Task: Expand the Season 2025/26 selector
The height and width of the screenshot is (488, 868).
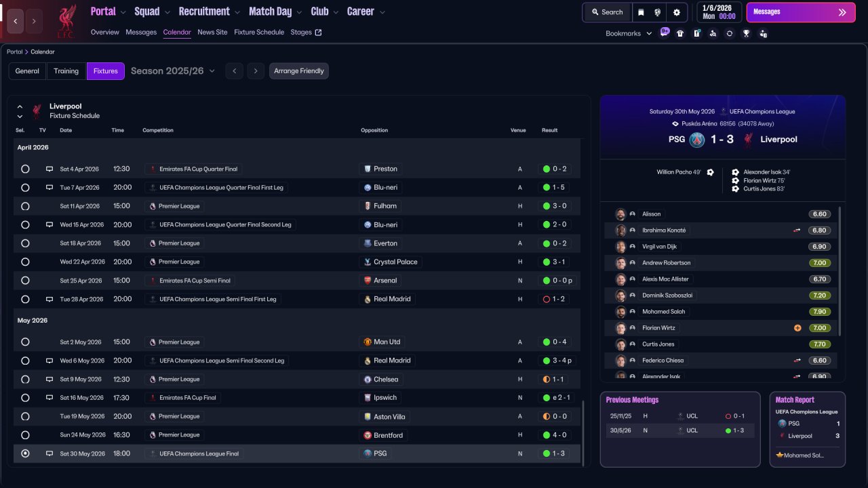Action: point(173,71)
